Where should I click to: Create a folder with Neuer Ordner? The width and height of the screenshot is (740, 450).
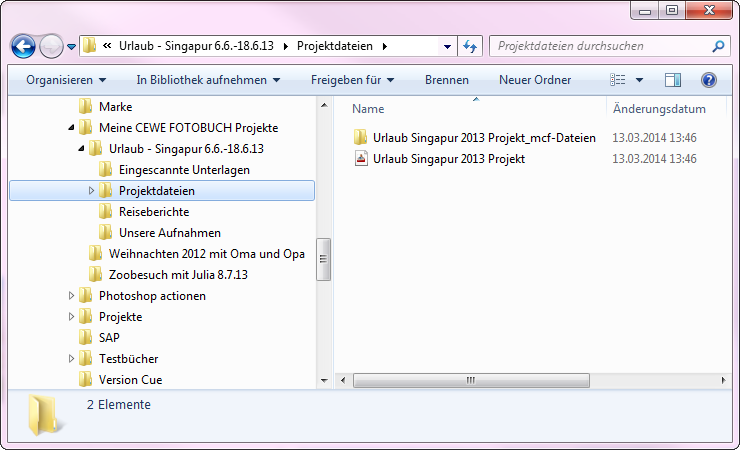[x=535, y=80]
